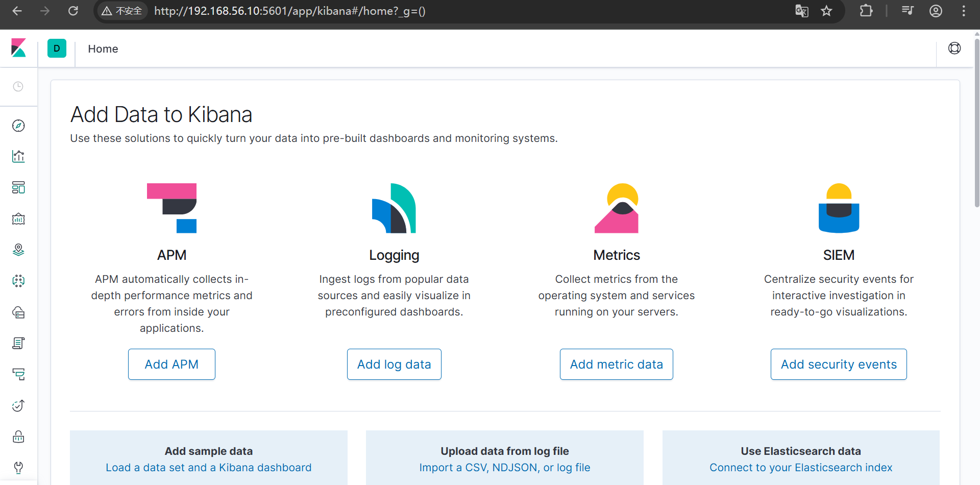
Task: Reload the page with browser refresh
Action: (73, 11)
